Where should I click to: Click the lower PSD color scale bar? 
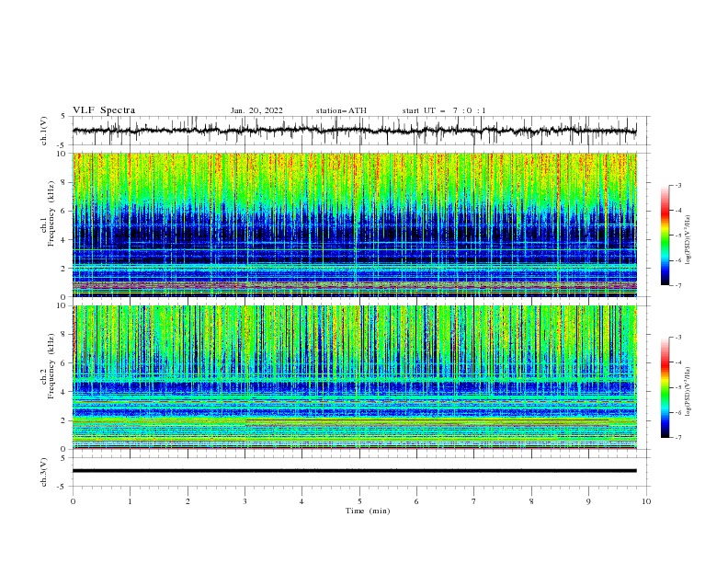[665, 387]
